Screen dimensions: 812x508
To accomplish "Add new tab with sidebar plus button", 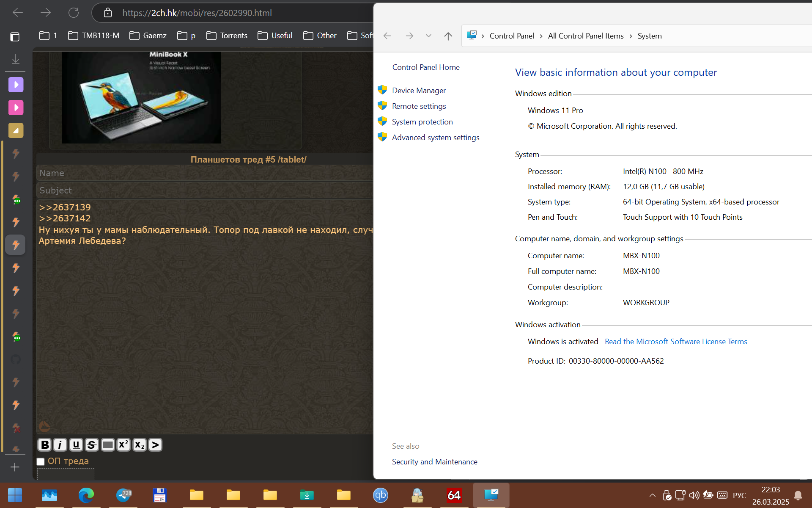I will click(x=15, y=467).
